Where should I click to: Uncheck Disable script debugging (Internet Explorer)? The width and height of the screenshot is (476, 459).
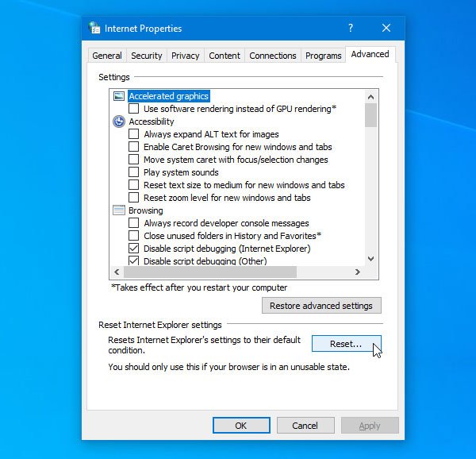click(x=133, y=249)
